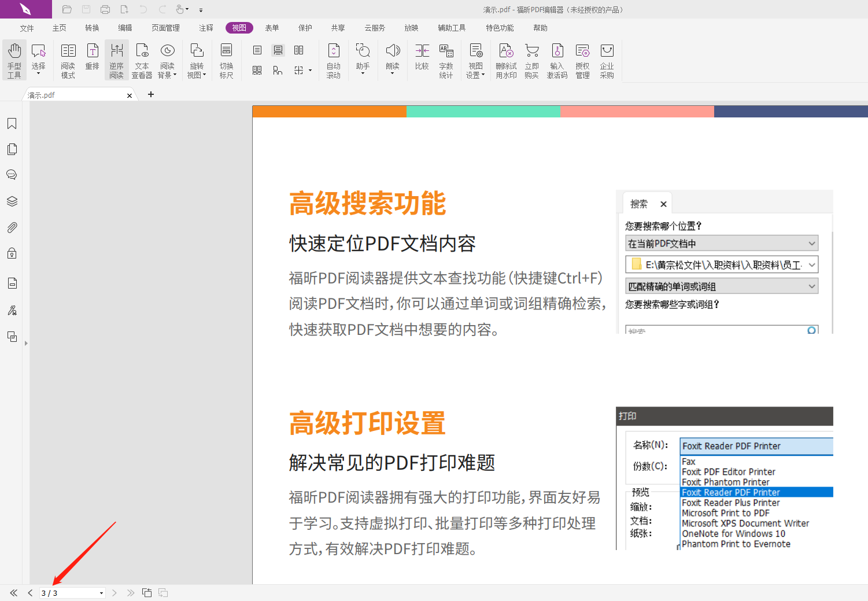The height and width of the screenshot is (601, 868).
Task: Run Word Count statistics
Action: (446, 58)
